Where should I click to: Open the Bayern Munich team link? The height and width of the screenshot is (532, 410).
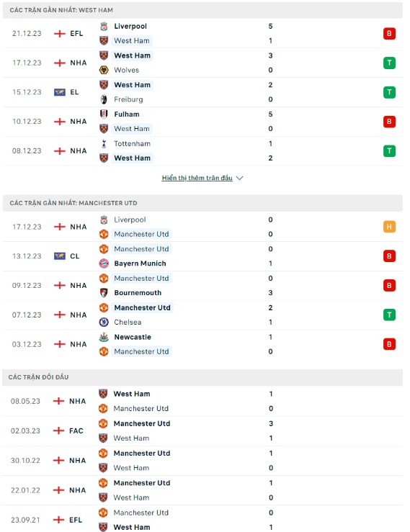click(140, 263)
